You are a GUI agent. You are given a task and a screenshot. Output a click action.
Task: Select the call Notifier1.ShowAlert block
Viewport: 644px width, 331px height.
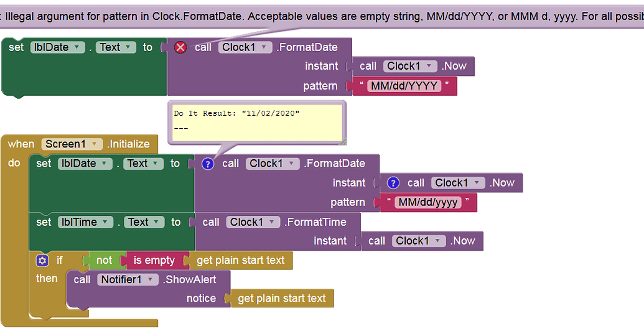tap(82, 279)
